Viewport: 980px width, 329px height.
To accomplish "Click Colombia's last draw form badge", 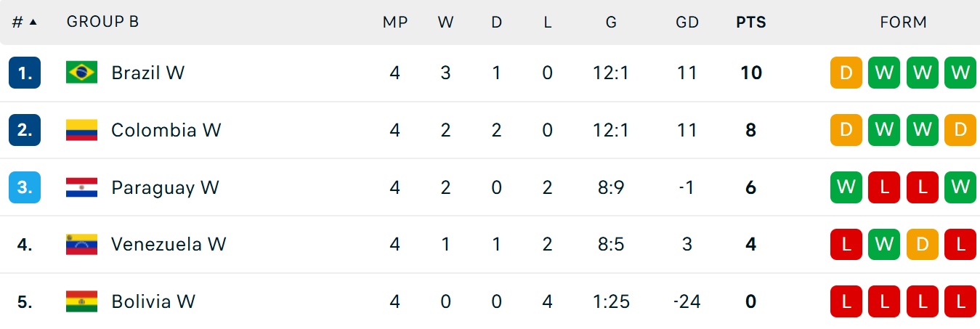I will pyautogui.click(x=960, y=130).
